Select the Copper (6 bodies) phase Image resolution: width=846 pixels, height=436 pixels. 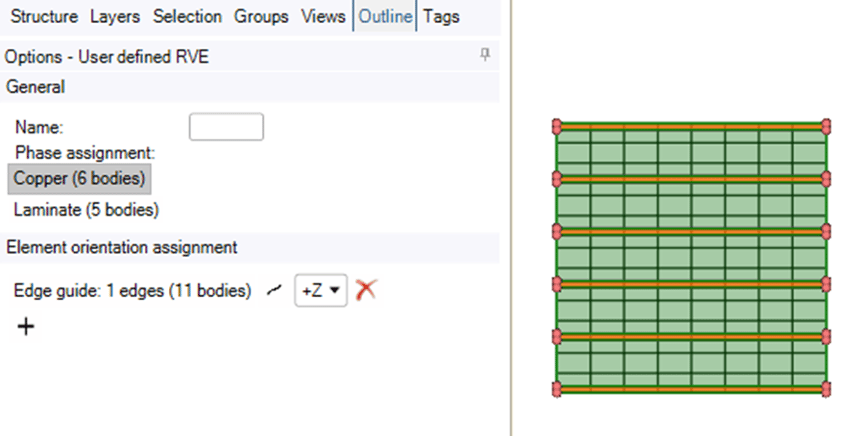(x=80, y=179)
